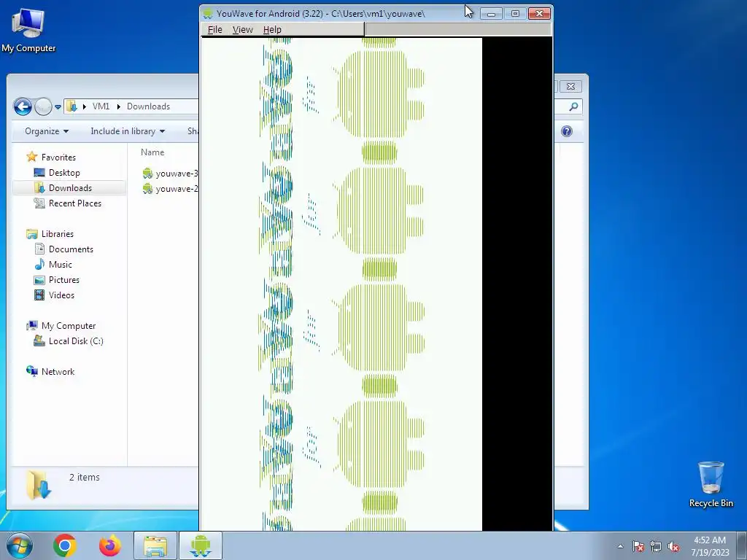
Task: Click the Downloads folder icon in details pane
Action: [x=39, y=485]
